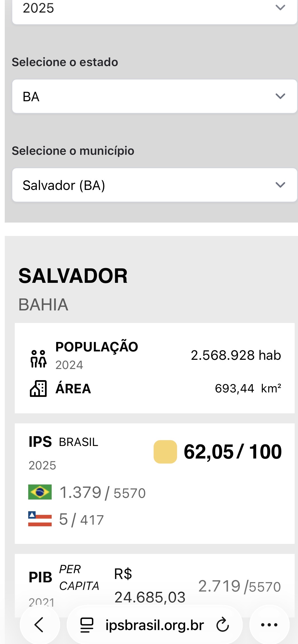Tap the site settings icon beside the URL
Viewport: 298px width, 644px height.
pyautogui.click(x=87, y=625)
